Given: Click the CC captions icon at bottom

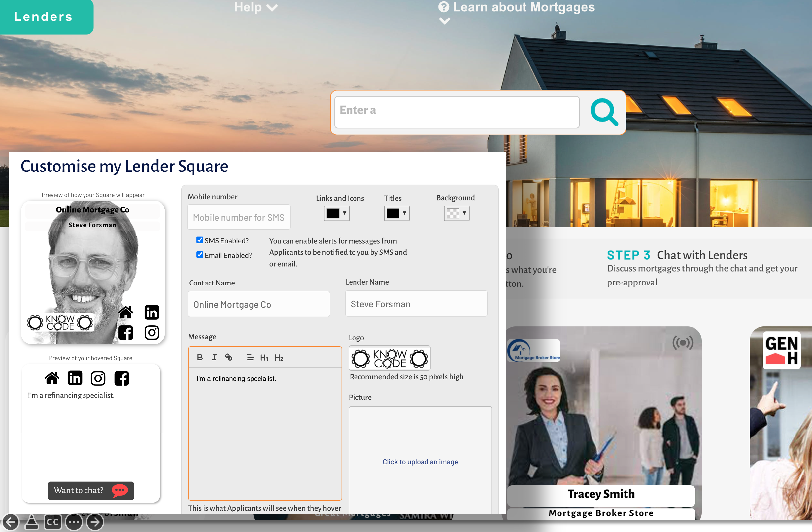Looking at the screenshot, I should (53, 522).
